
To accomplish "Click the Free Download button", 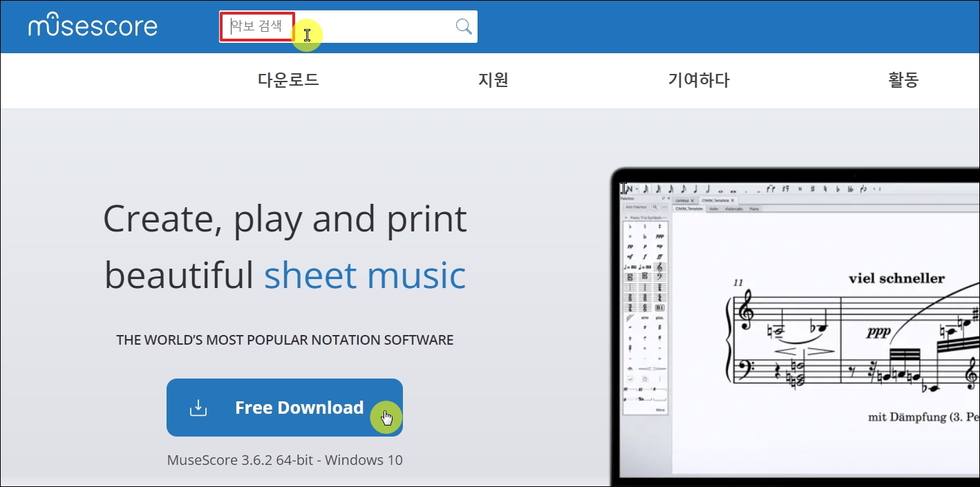I will coord(285,408).
